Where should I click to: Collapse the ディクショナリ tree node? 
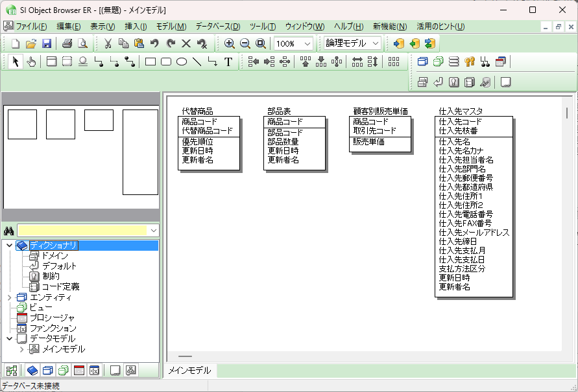tap(10, 245)
